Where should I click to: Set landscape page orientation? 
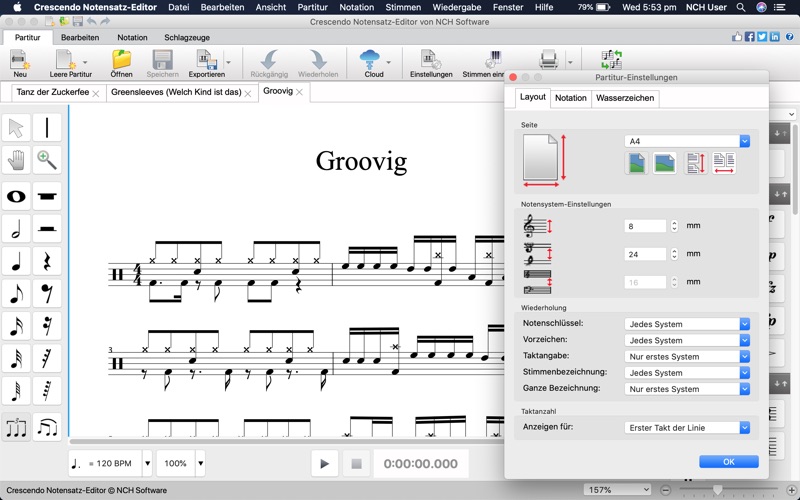664,163
